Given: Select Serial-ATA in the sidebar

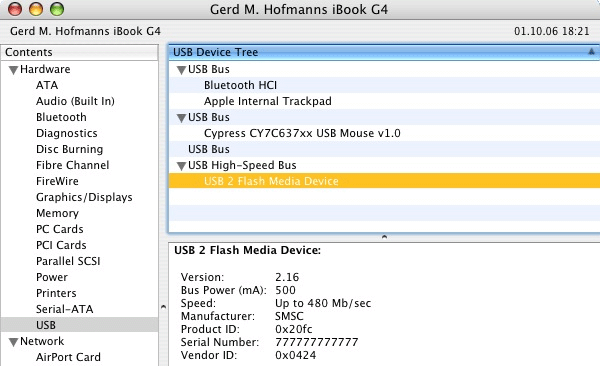Looking at the screenshot, I should pos(64,309).
